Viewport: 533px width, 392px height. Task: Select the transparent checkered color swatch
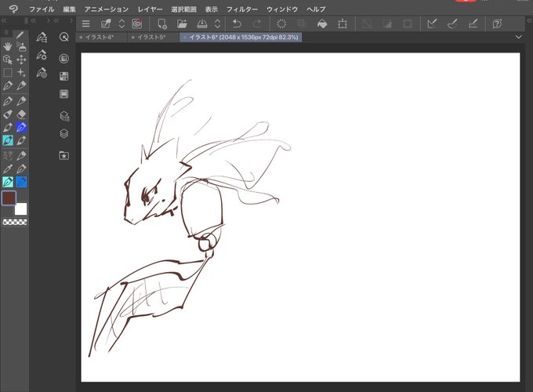tap(15, 222)
